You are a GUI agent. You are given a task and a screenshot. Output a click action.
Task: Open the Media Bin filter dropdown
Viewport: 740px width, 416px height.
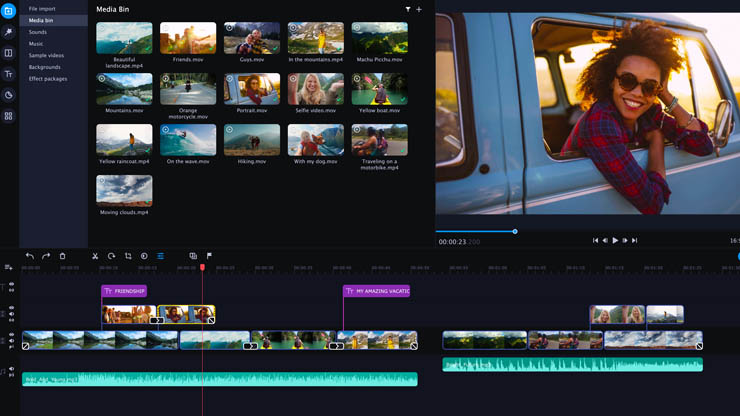408,9
